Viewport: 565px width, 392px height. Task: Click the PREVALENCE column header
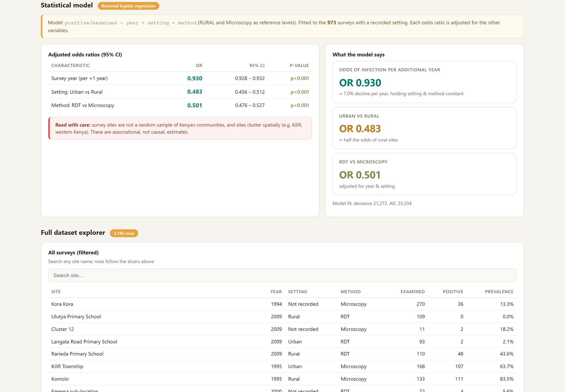pyautogui.click(x=499, y=292)
